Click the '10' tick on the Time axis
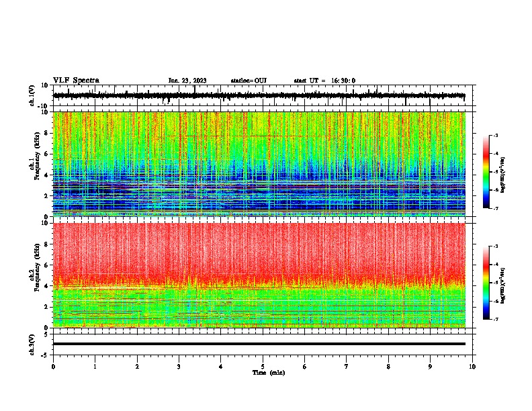 (472, 367)
